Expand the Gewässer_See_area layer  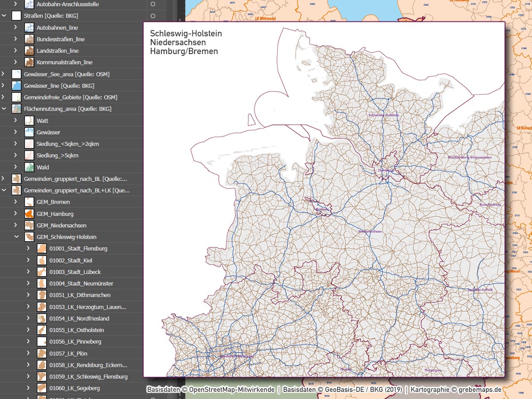[4, 74]
